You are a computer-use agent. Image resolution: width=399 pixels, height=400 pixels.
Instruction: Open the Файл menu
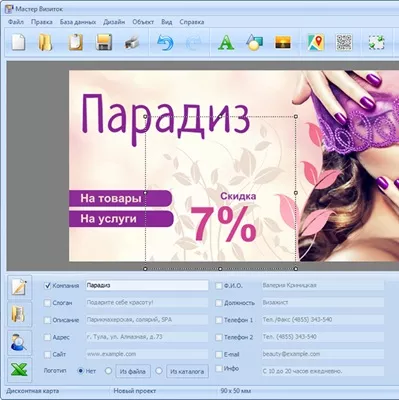16,22
